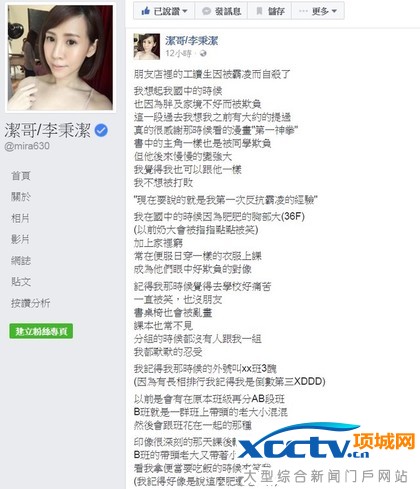Viewport: 420px width, 489px height.
Task: Open 貼文 in the sidebar menu
Action: tap(21, 282)
